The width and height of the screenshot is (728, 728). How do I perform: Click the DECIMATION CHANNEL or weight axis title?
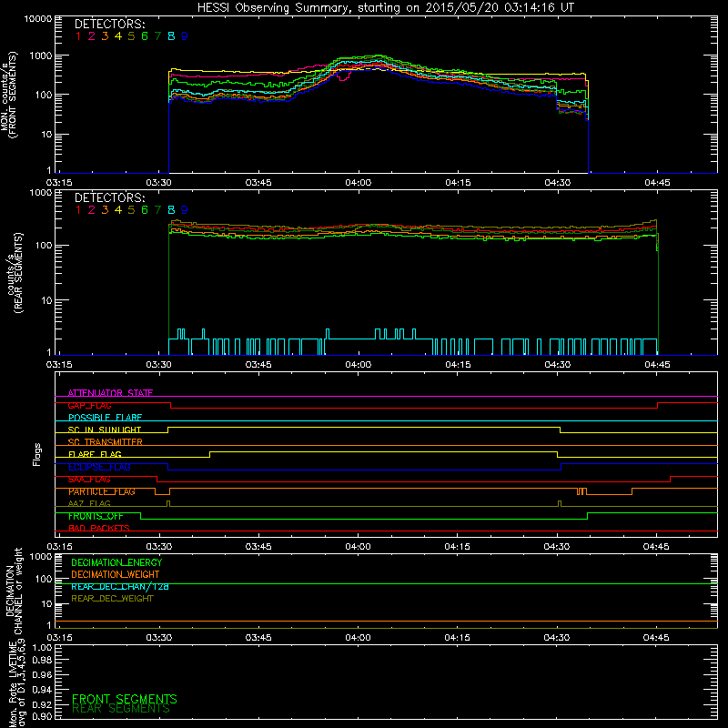(x=13, y=591)
